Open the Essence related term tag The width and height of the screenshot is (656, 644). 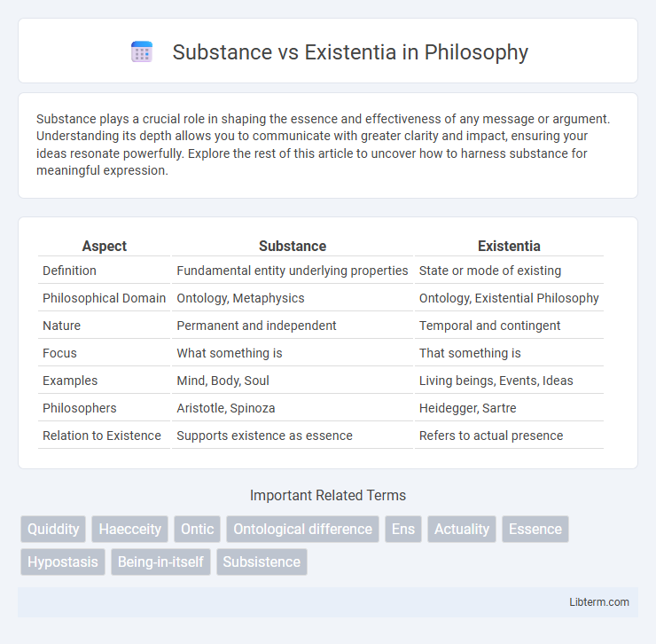(x=535, y=529)
